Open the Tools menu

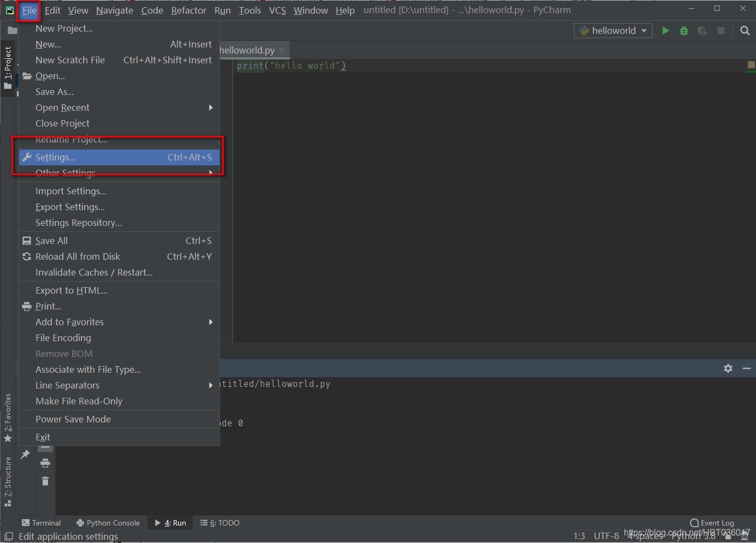pos(250,10)
